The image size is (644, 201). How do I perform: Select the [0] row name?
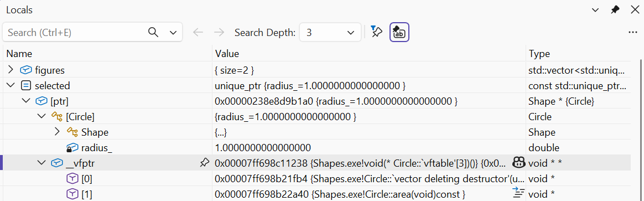86,179
